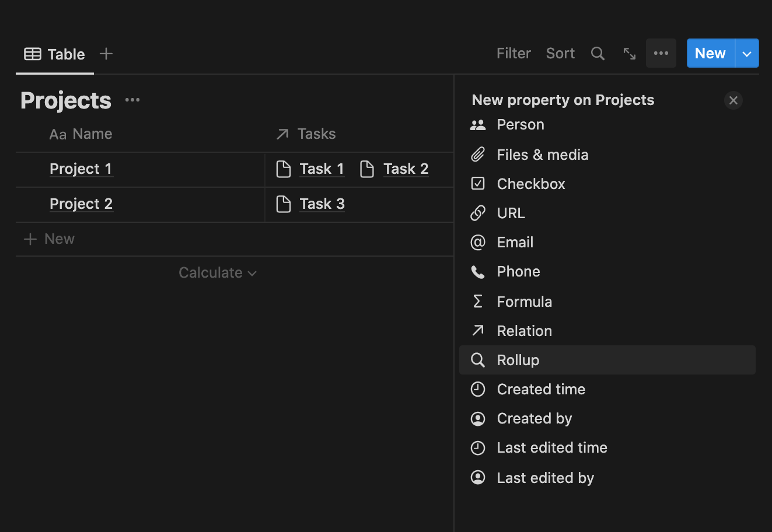Open the Projects options via the ellipsis
Viewport: 772px width, 532px height.
tap(132, 99)
